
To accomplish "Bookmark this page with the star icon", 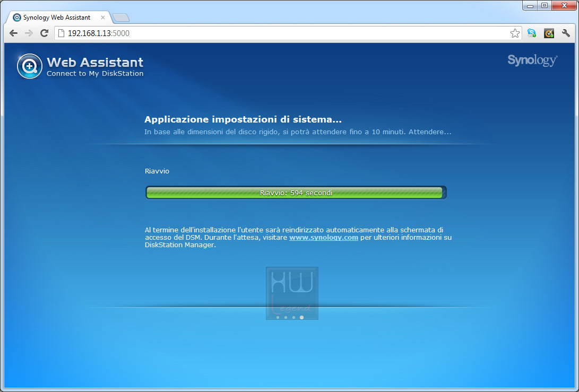I will [x=515, y=33].
